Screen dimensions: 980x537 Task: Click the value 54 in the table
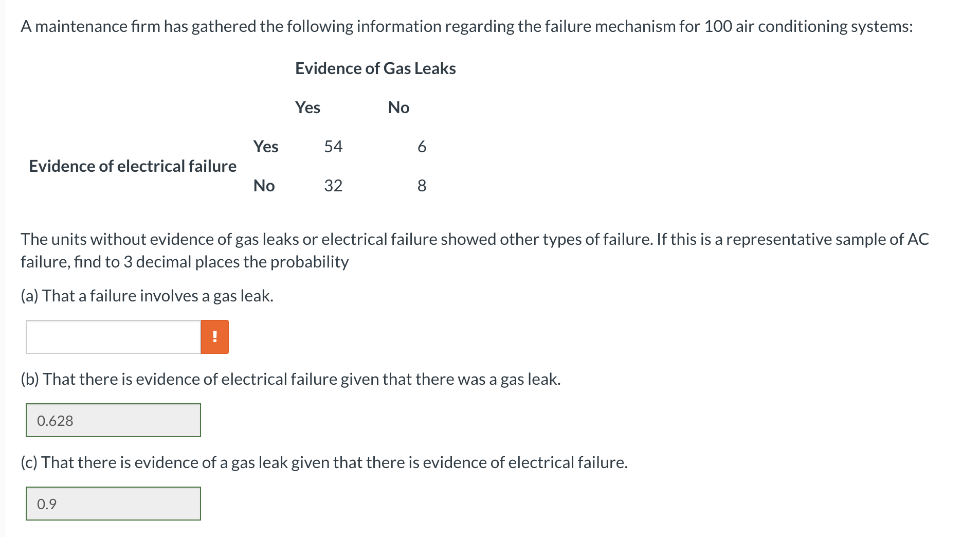[x=333, y=147]
